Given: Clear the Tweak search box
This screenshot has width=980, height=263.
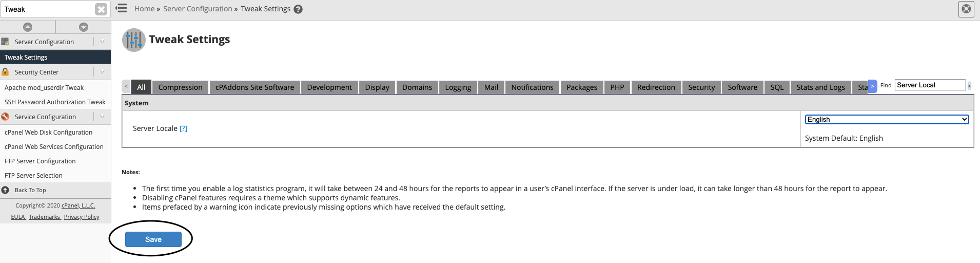Looking at the screenshot, I should [x=101, y=9].
